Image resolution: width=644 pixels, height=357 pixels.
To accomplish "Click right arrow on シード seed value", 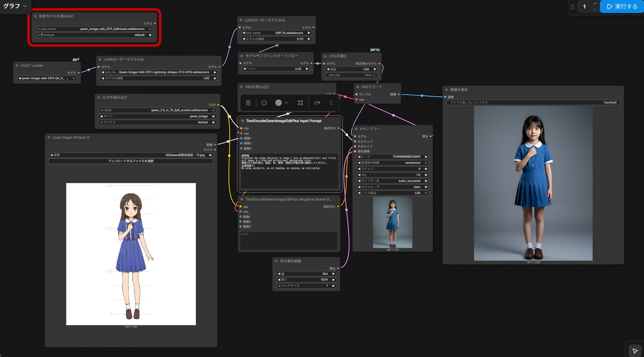I will [426, 156].
